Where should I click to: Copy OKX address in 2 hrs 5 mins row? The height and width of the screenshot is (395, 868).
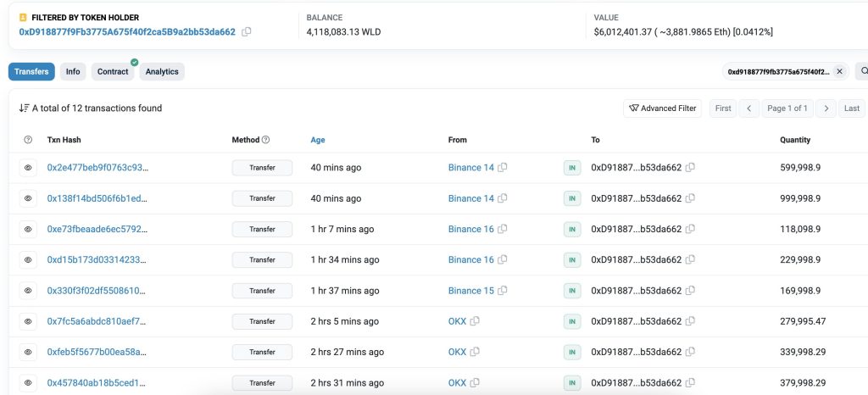(475, 321)
